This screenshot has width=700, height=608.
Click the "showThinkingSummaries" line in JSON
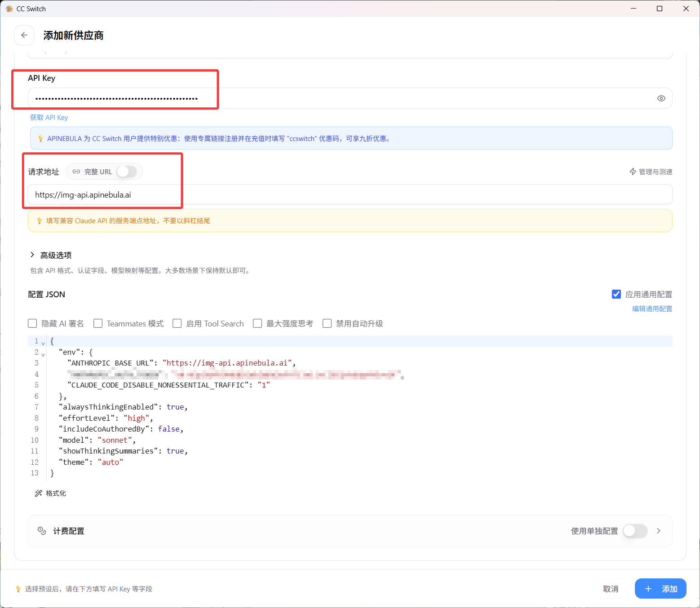click(x=124, y=451)
